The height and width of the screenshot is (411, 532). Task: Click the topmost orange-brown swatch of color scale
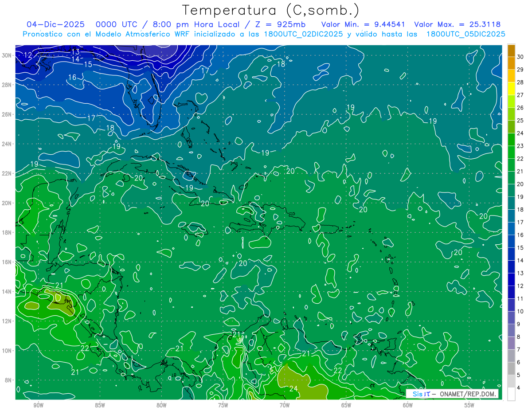click(512, 51)
